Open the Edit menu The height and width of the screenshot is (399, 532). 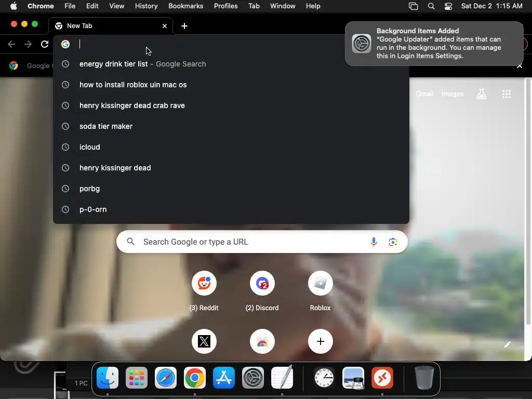(92, 6)
